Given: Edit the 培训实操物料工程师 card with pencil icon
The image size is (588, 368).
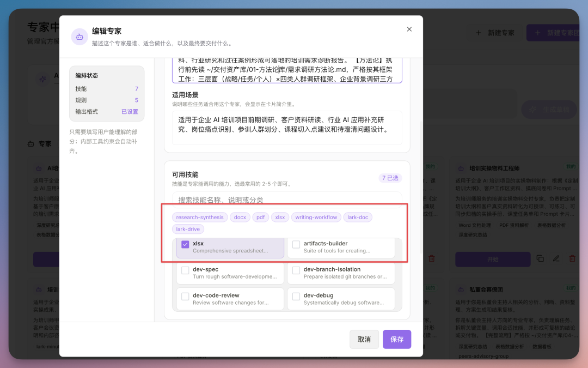Looking at the screenshot, I should click(556, 259).
